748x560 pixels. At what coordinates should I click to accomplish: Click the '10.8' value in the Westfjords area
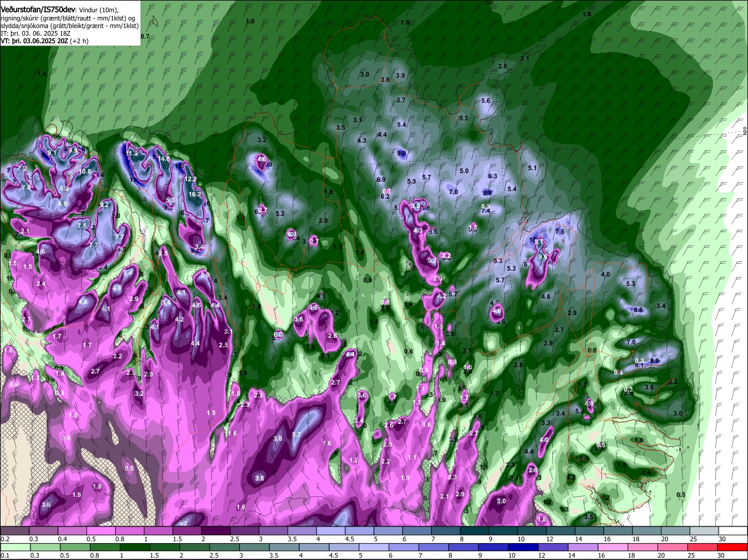click(x=85, y=171)
